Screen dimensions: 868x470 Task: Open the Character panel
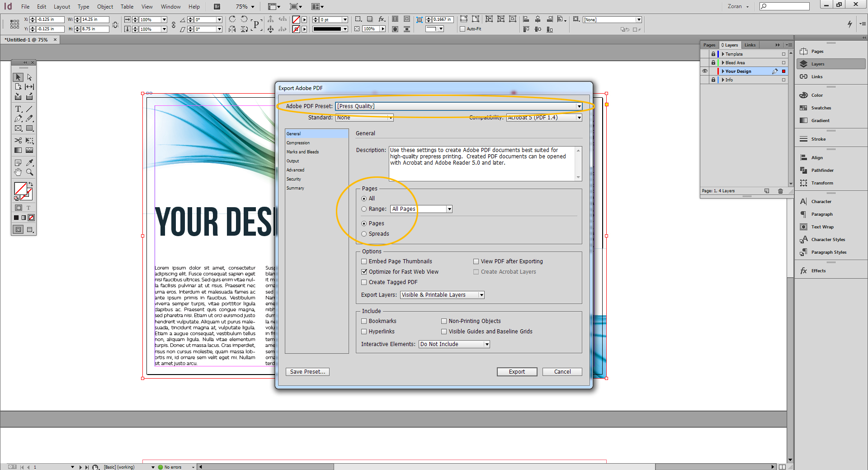[821, 201]
